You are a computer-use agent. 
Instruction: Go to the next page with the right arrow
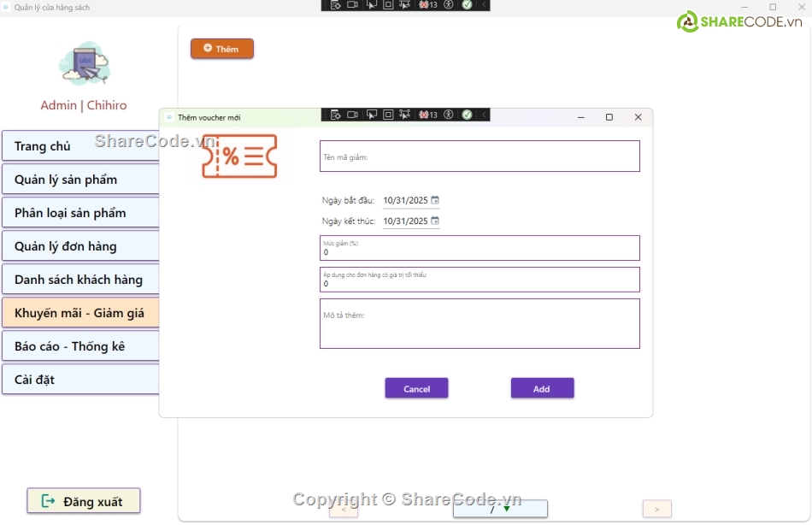coord(656,509)
